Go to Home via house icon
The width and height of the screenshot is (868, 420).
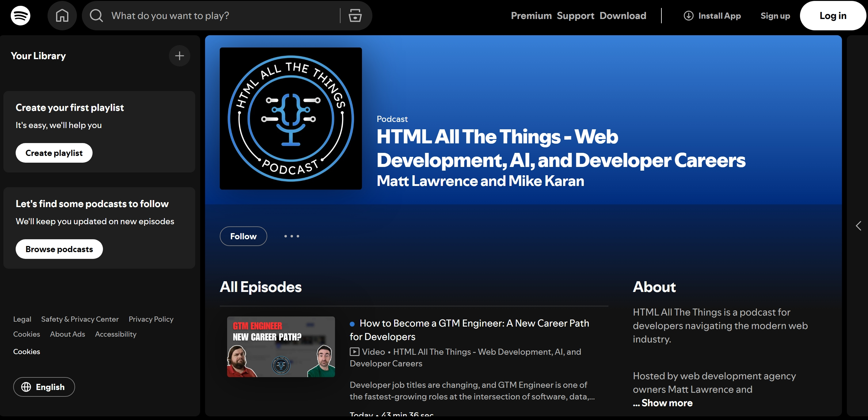[x=62, y=16]
